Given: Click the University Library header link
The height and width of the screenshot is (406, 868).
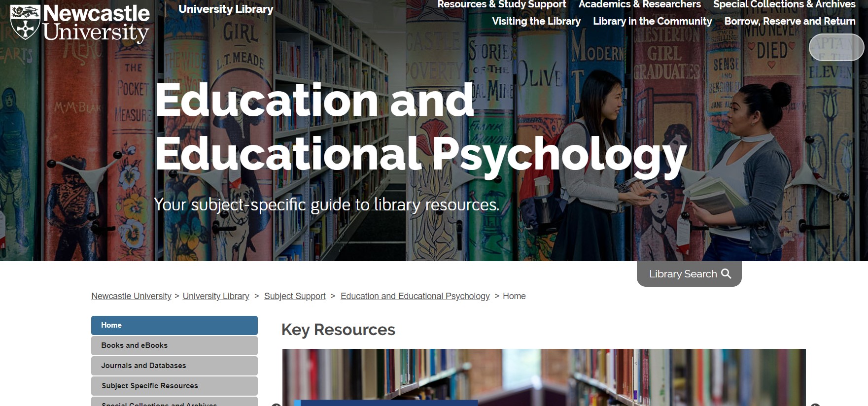Looking at the screenshot, I should pyautogui.click(x=225, y=9).
